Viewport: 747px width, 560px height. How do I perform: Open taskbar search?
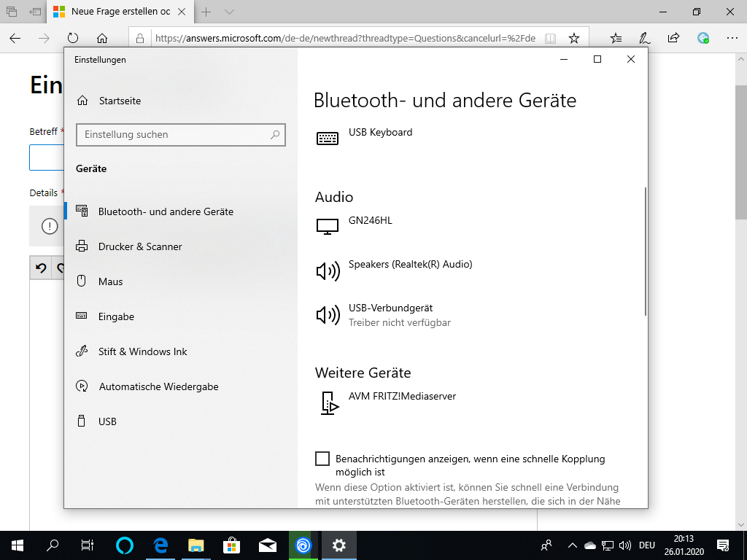tap(53, 545)
